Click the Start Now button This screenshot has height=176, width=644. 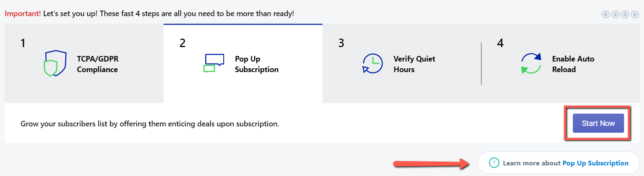pyautogui.click(x=598, y=123)
